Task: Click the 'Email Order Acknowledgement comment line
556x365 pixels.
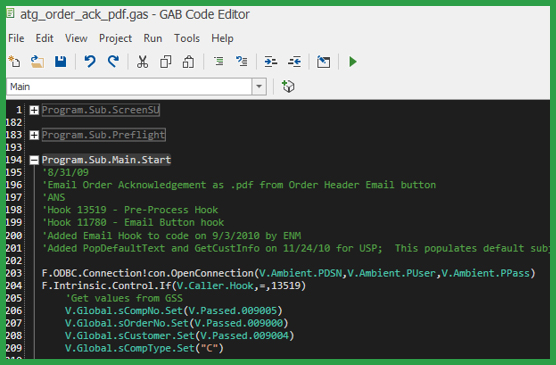Action: point(239,185)
